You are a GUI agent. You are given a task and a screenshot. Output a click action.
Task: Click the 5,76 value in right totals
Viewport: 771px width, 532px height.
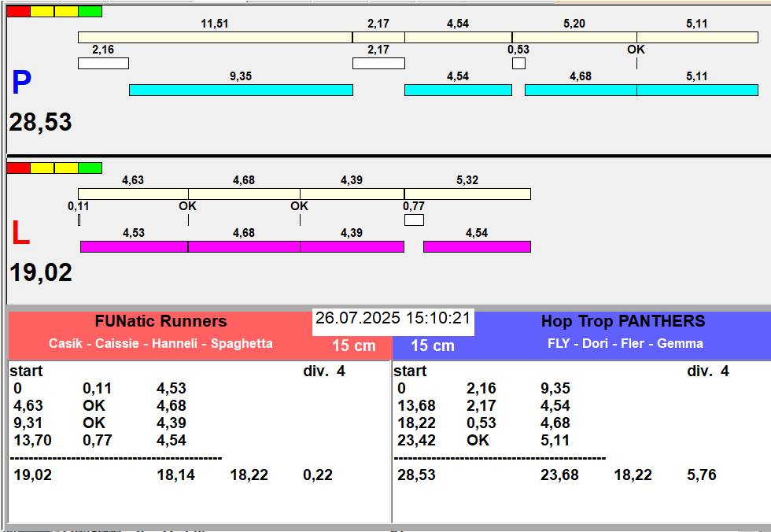coord(702,475)
